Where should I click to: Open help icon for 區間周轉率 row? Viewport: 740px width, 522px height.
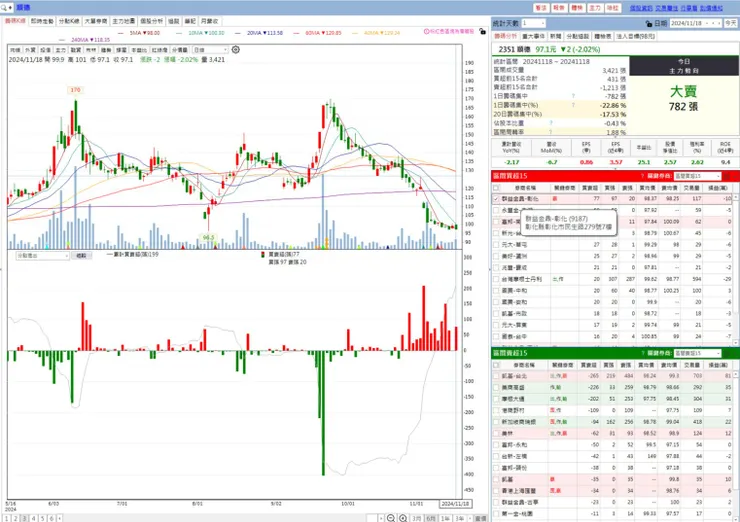[x=551, y=132]
